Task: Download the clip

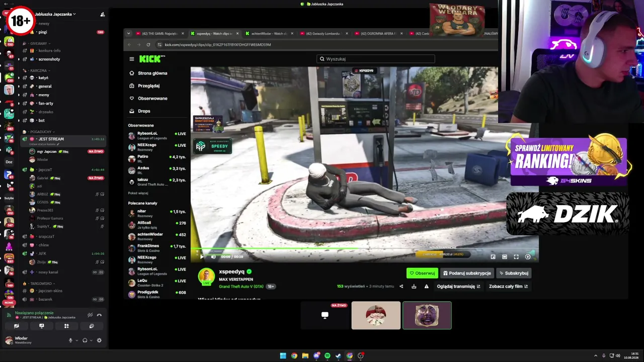Action: pos(414,287)
